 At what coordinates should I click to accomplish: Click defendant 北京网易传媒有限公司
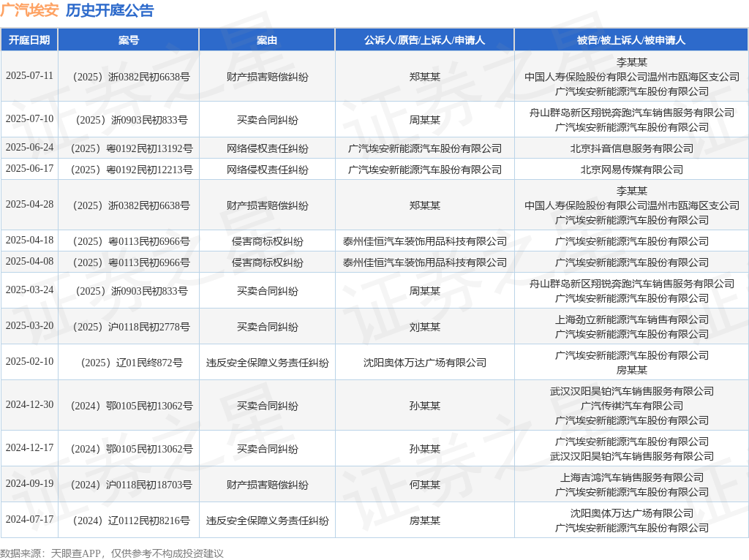[x=631, y=170]
